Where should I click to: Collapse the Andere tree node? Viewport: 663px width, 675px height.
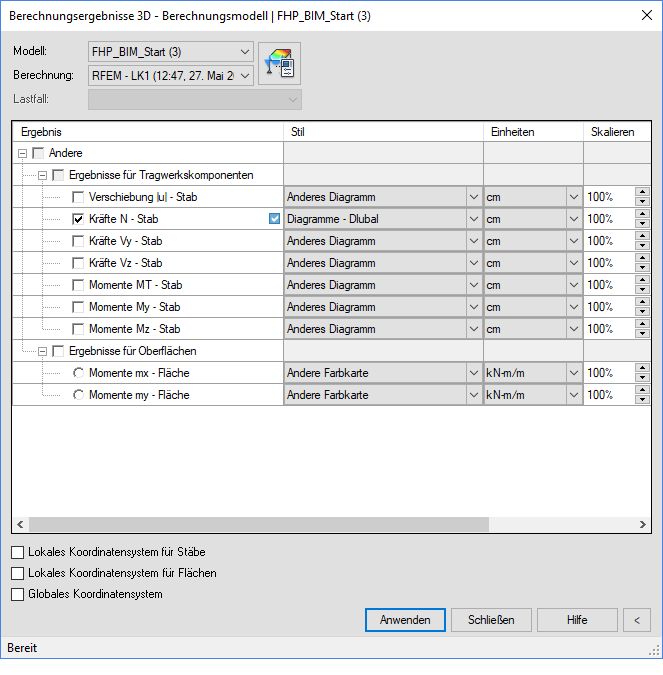(x=22, y=153)
